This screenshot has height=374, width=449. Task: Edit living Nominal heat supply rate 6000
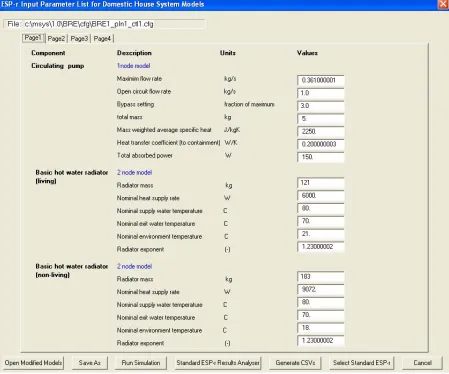320,195
